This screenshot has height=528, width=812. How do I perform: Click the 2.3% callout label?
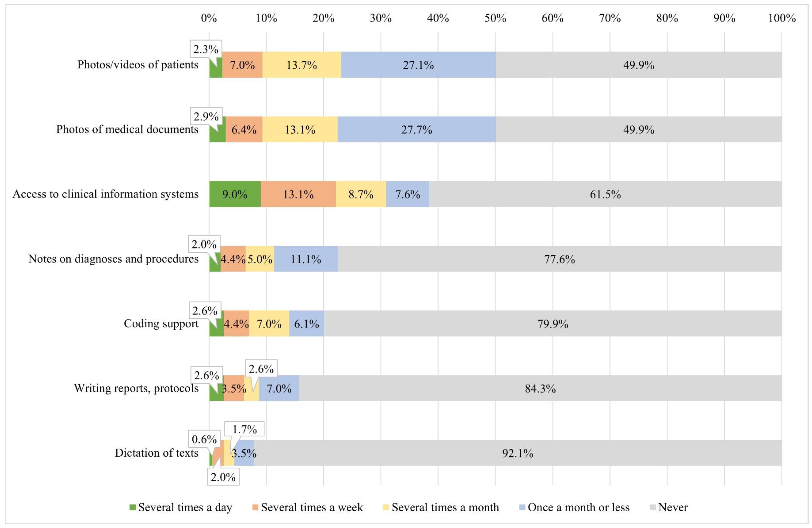coord(206,49)
